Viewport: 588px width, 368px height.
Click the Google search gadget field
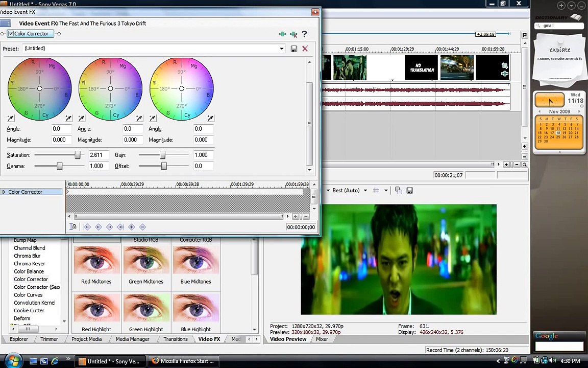tap(559, 346)
